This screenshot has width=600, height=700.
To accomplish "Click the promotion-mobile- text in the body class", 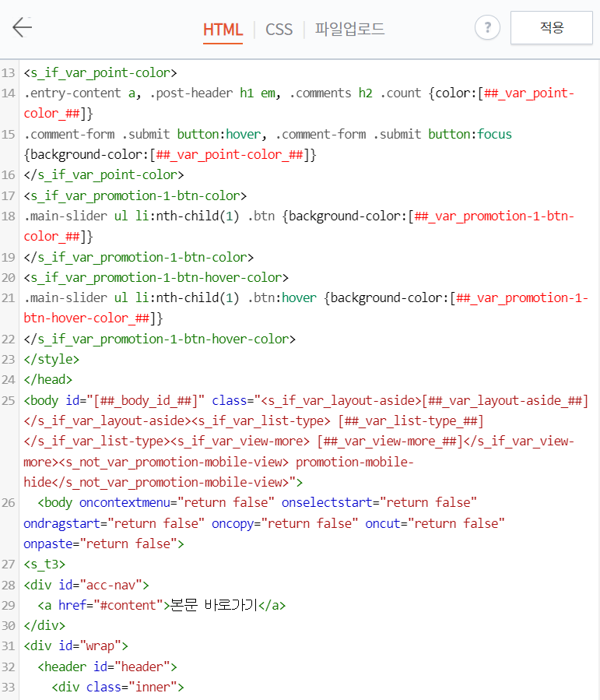I will [x=355, y=462].
